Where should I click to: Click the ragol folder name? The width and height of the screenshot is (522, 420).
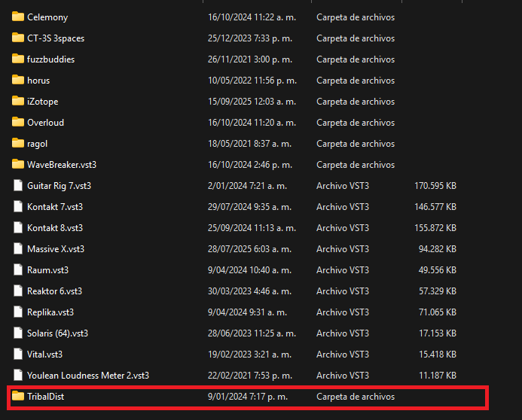tap(38, 143)
